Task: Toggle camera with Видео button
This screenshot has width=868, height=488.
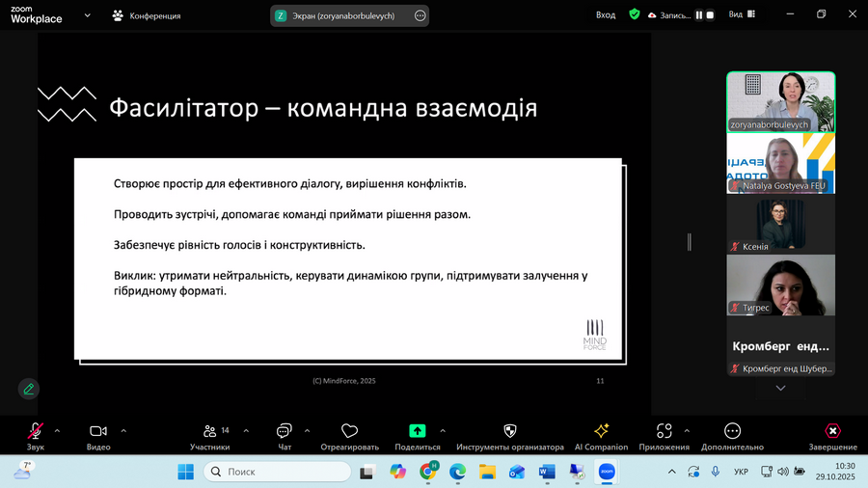Action: coord(98,431)
